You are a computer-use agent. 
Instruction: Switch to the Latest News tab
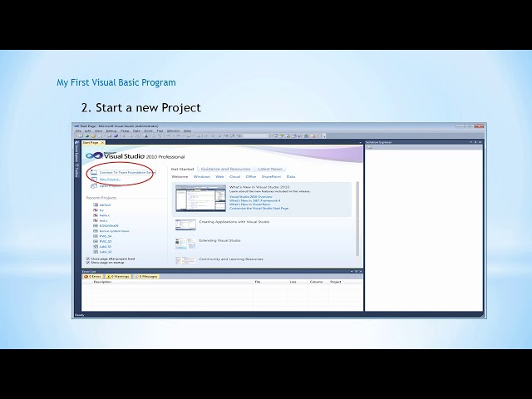click(270, 169)
